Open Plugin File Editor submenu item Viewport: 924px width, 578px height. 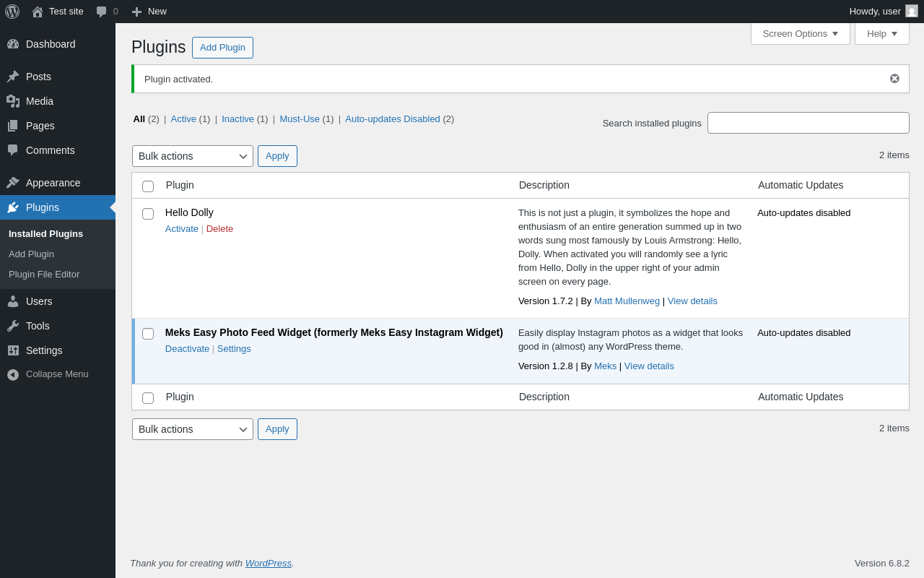coord(44,275)
